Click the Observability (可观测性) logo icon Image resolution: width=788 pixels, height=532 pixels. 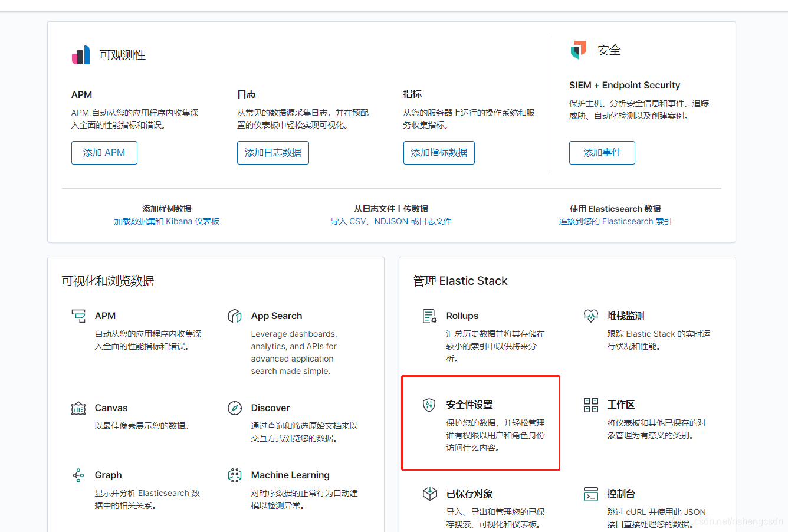(81, 55)
